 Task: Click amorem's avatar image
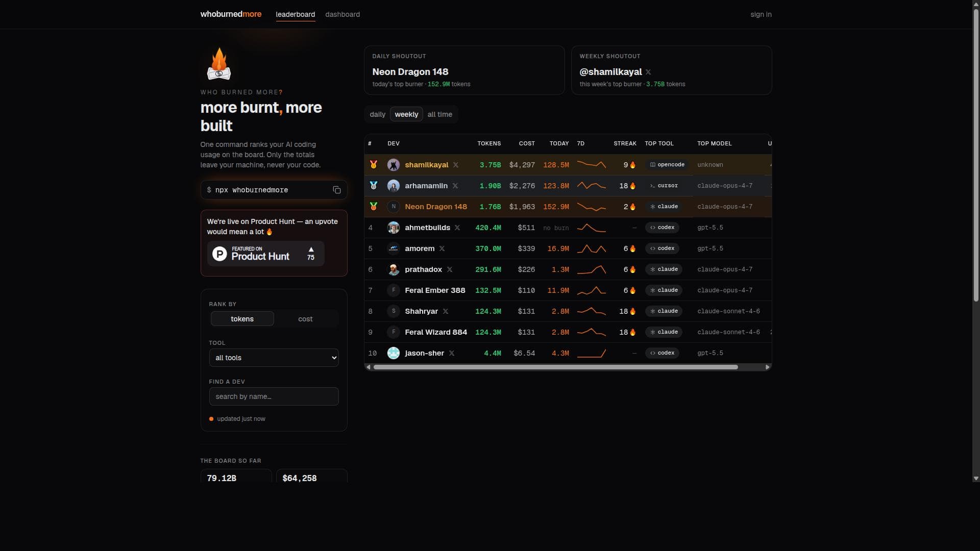(394, 248)
